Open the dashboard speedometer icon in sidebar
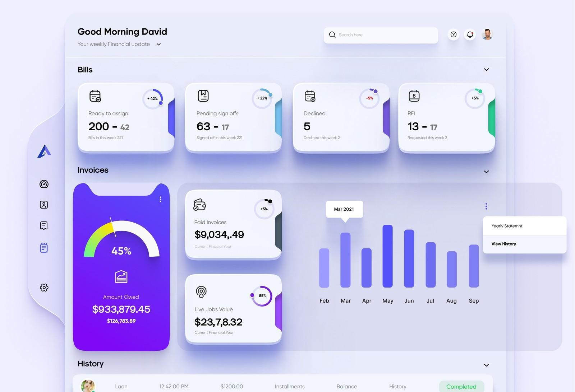The width and height of the screenshot is (575, 392). 44,184
